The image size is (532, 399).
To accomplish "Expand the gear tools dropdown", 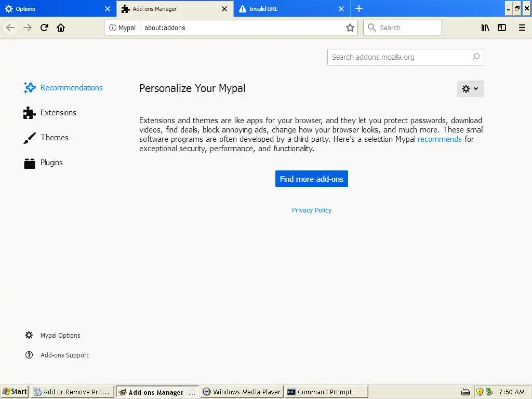I will click(x=470, y=88).
